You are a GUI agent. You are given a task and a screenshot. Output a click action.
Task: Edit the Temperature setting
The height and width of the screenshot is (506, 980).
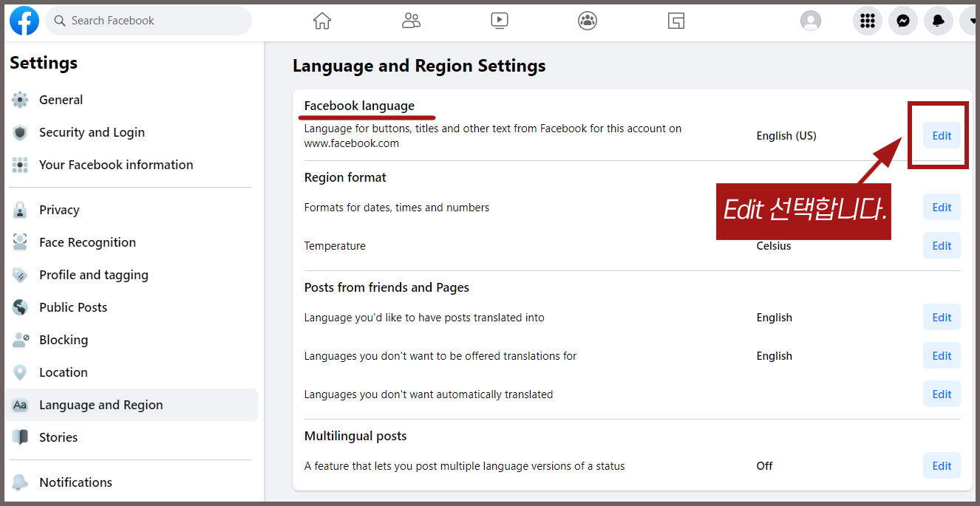coord(942,246)
